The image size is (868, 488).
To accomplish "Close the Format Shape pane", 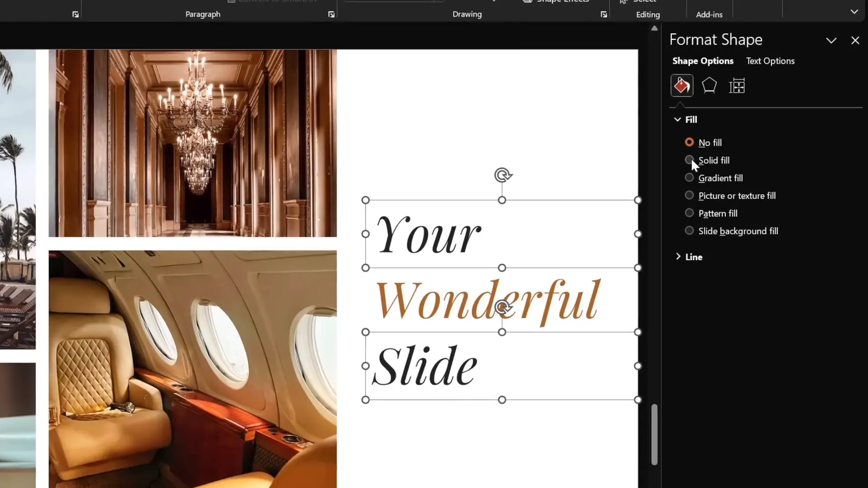I will [x=855, y=40].
